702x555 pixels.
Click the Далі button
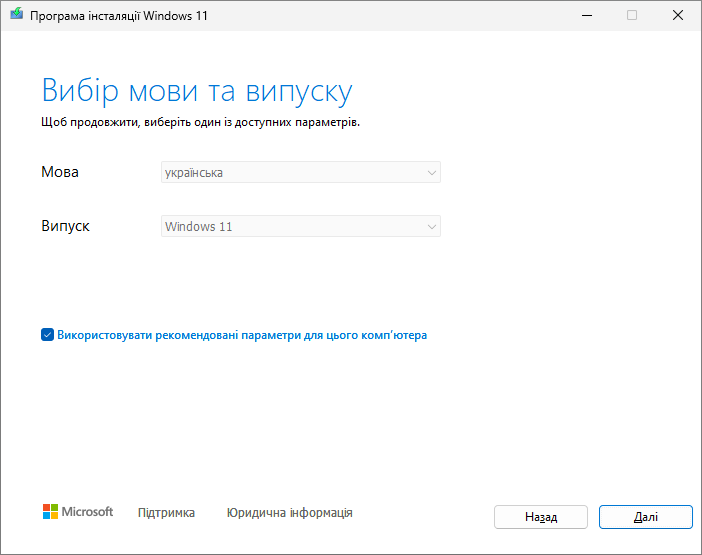(x=646, y=517)
